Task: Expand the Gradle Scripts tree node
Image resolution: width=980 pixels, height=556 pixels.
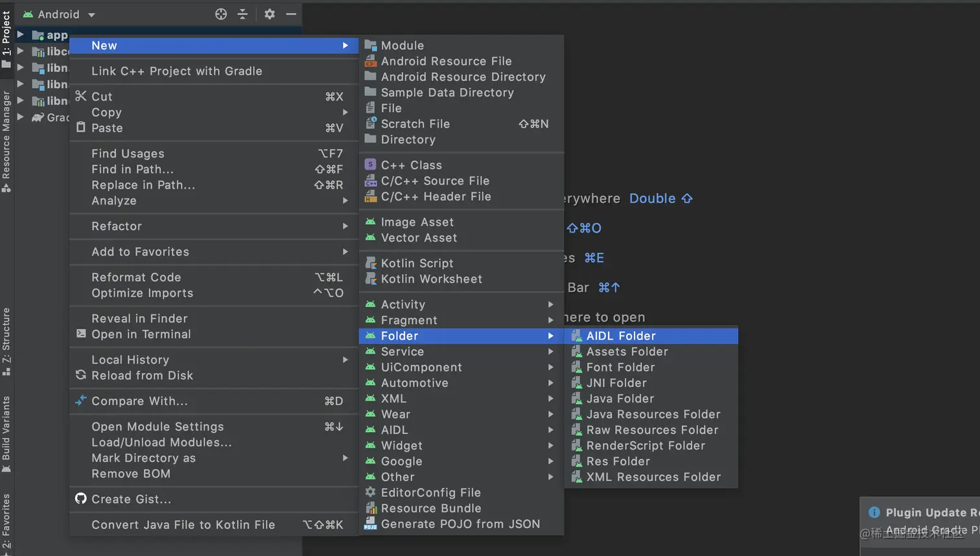Action: [x=20, y=117]
